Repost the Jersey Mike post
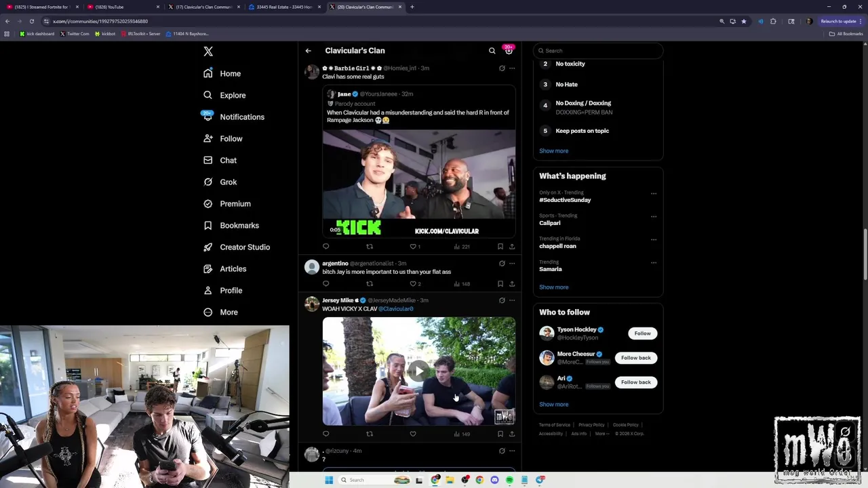 click(370, 434)
